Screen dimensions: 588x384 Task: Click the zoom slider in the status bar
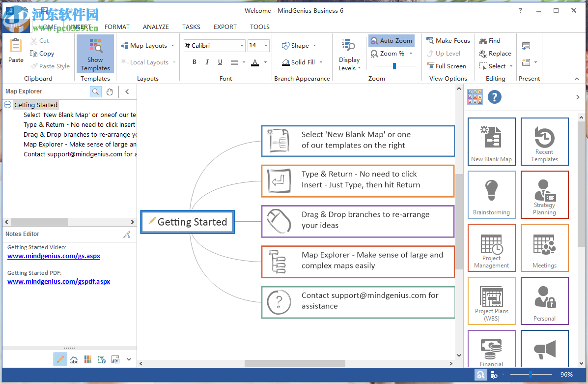tap(531, 375)
